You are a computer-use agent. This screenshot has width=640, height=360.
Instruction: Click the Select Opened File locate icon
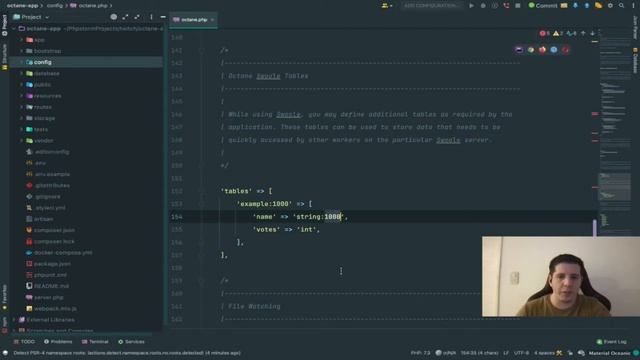pos(113,17)
